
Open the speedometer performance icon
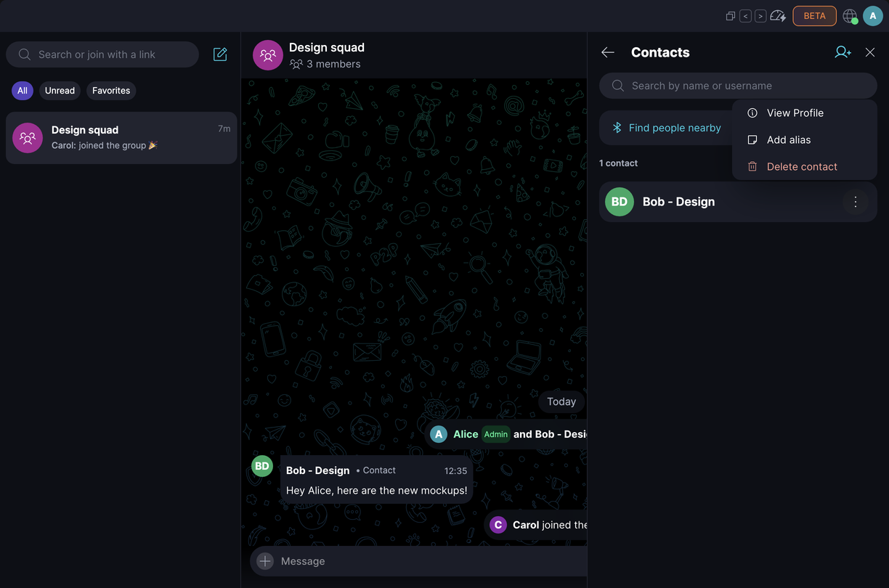pos(778,16)
